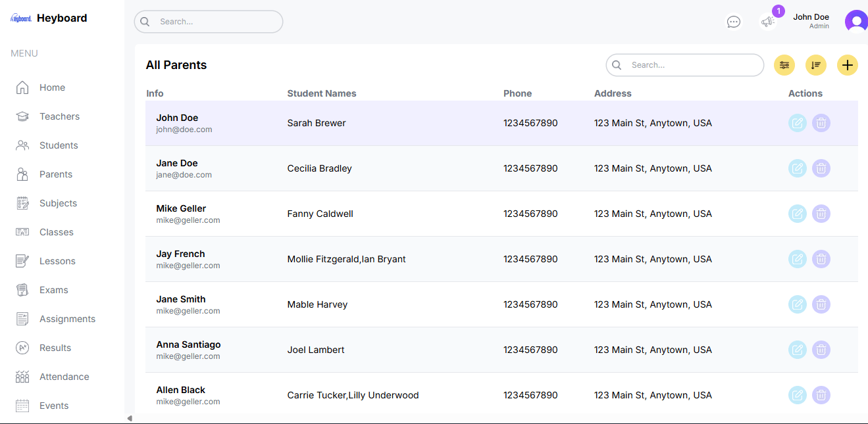Delete Jane Doe's parent record
This screenshot has height=424, width=868.
(x=821, y=168)
